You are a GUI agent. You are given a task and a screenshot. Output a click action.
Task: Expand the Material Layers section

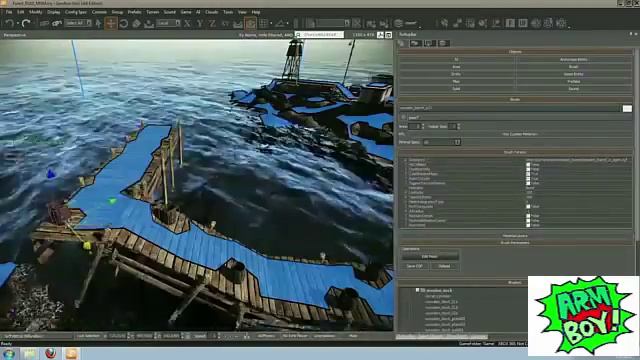click(x=515, y=236)
